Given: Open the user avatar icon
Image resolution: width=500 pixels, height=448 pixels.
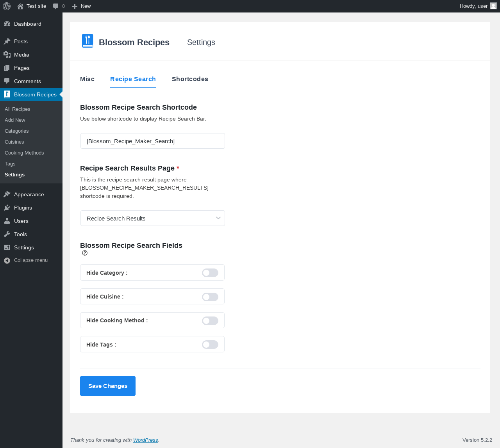Looking at the screenshot, I should click(493, 6).
